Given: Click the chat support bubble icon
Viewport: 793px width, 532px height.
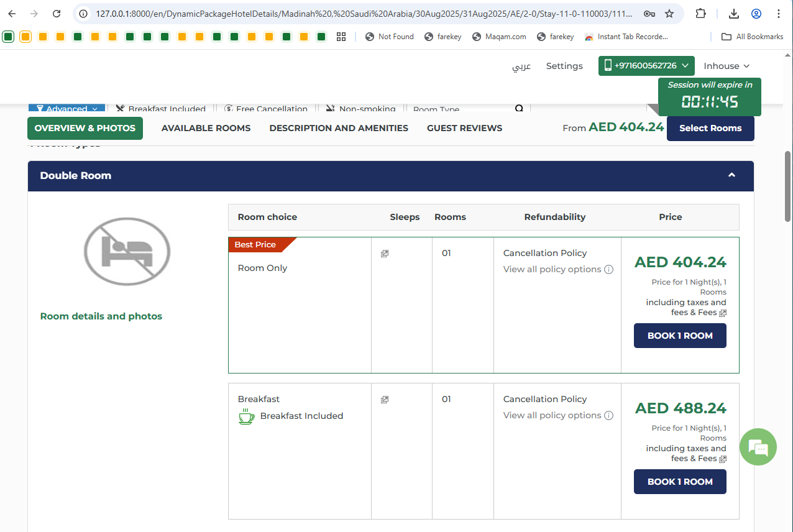Looking at the screenshot, I should (x=758, y=447).
